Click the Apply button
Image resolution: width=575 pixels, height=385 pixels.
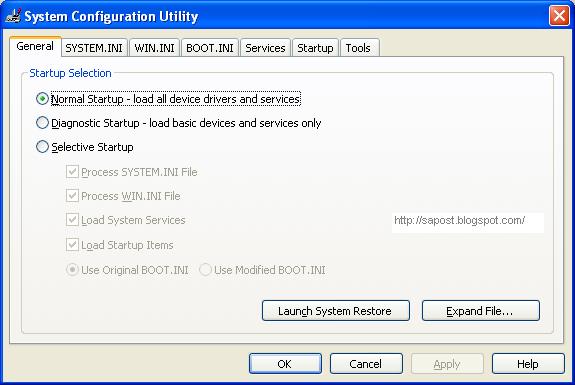click(x=447, y=364)
